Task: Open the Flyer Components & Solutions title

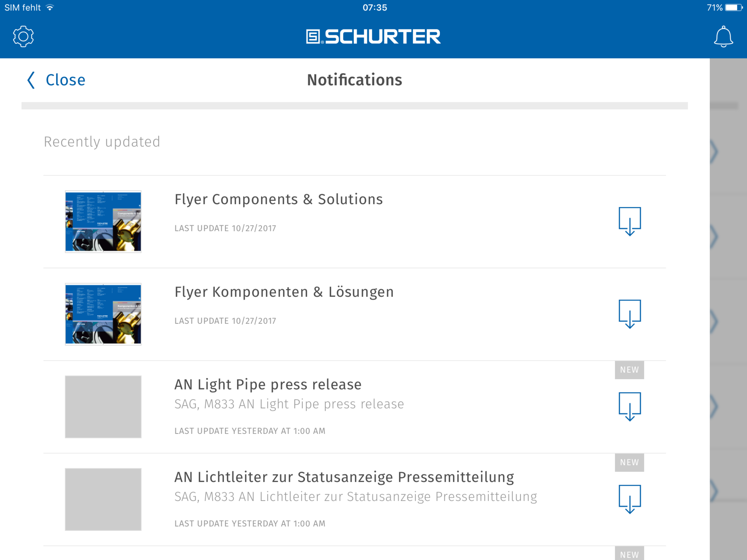Action: (279, 199)
